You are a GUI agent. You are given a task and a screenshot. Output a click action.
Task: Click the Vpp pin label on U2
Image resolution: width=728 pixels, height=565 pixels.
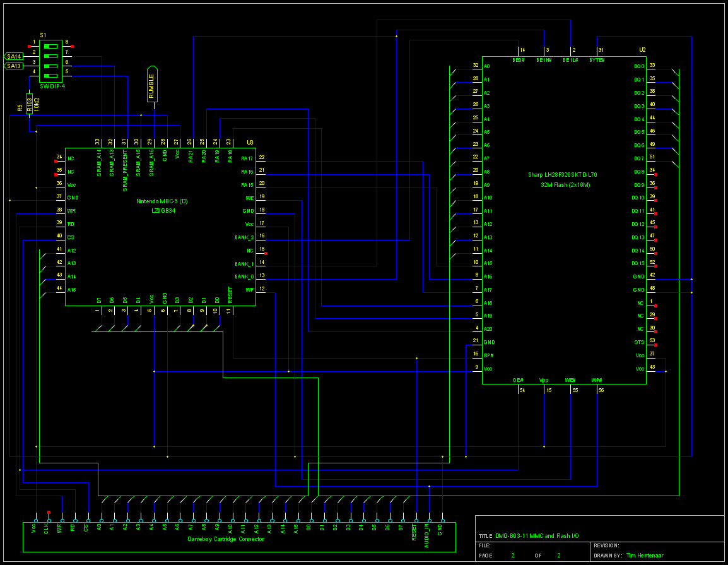[x=544, y=380]
